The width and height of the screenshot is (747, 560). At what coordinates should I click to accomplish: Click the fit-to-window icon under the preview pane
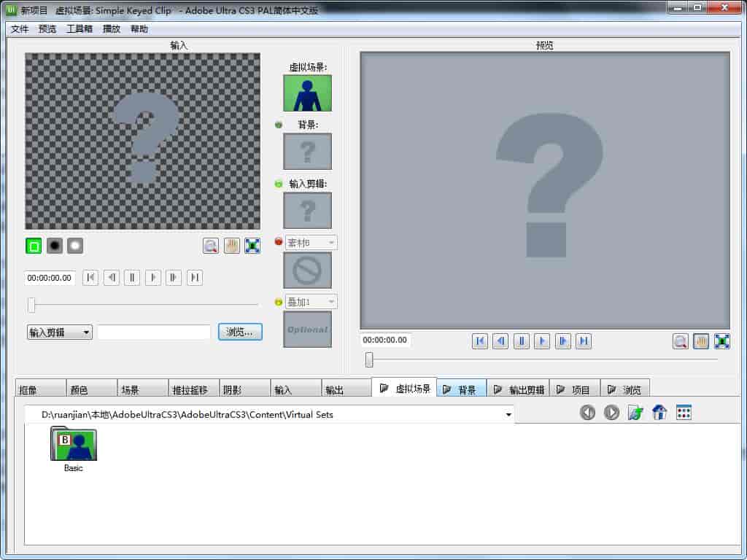tap(721, 341)
